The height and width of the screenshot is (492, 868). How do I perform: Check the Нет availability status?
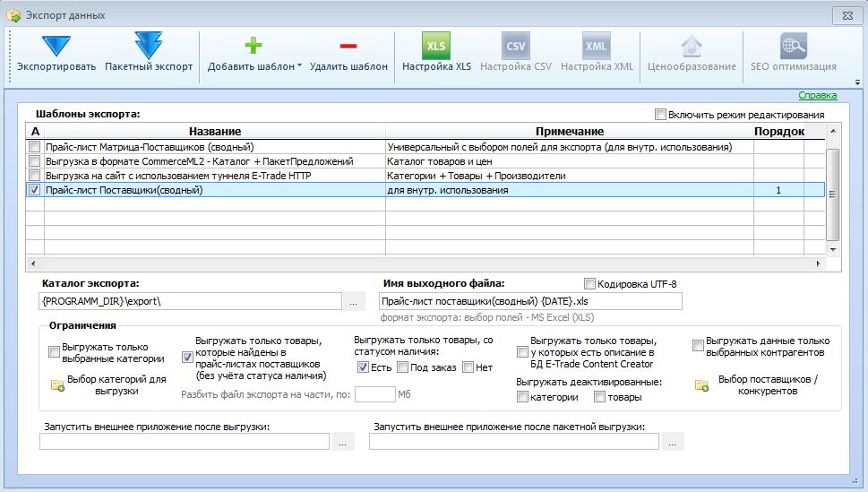(468, 367)
